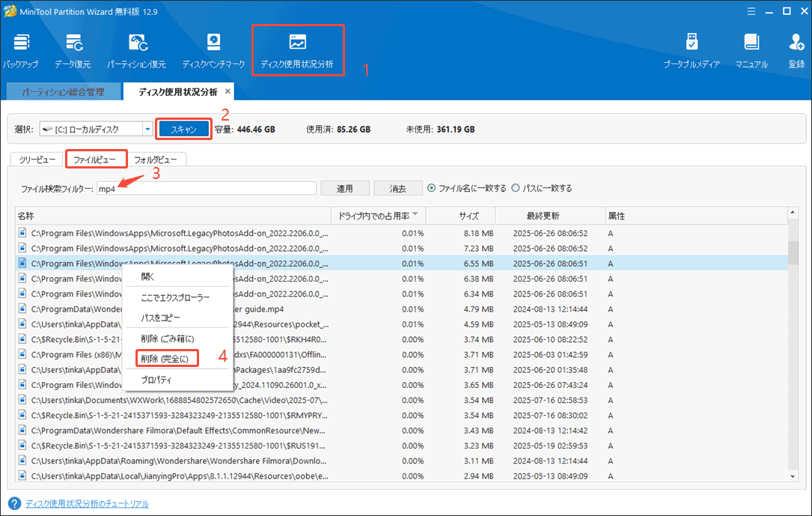This screenshot has height=516, width=812.
Task: Switch to フォルダビュー tab
Action: pyautogui.click(x=156, y=160)
